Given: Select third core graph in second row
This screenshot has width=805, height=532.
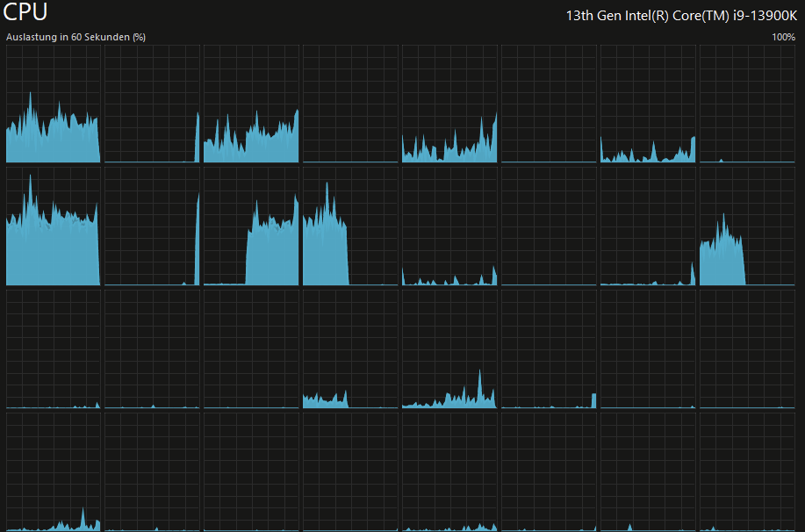Looking at the screenshot, I should [x=252, y=226].
